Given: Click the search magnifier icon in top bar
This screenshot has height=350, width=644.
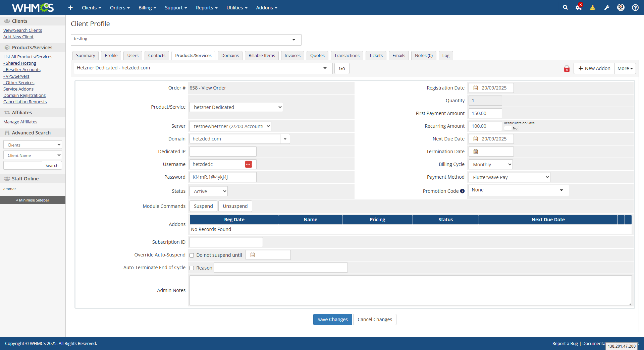Looking at the screenshot, I should tap(565, 7).
